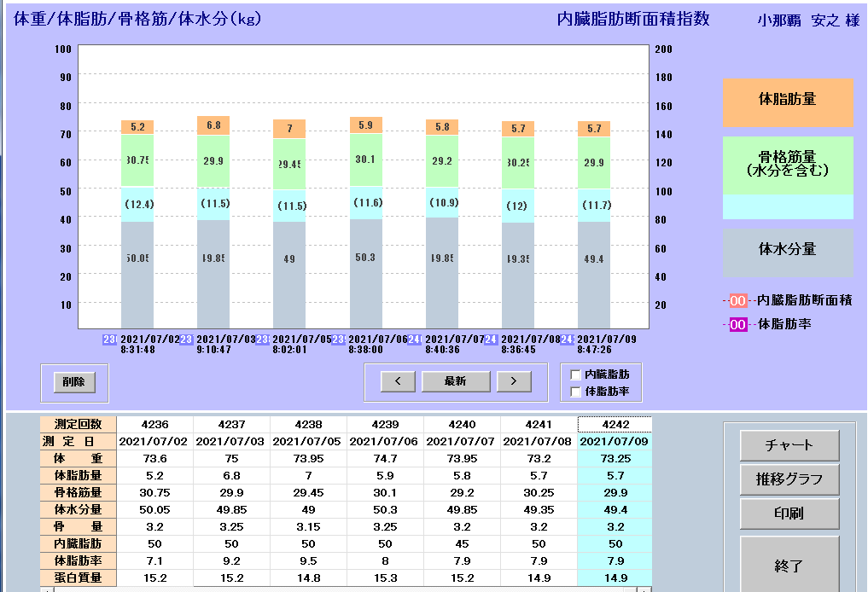The height and width of the screenshot is (592, 868).
Task: Click the 内臓脂肪断面積 red legend marker
Action: [738, 300]
